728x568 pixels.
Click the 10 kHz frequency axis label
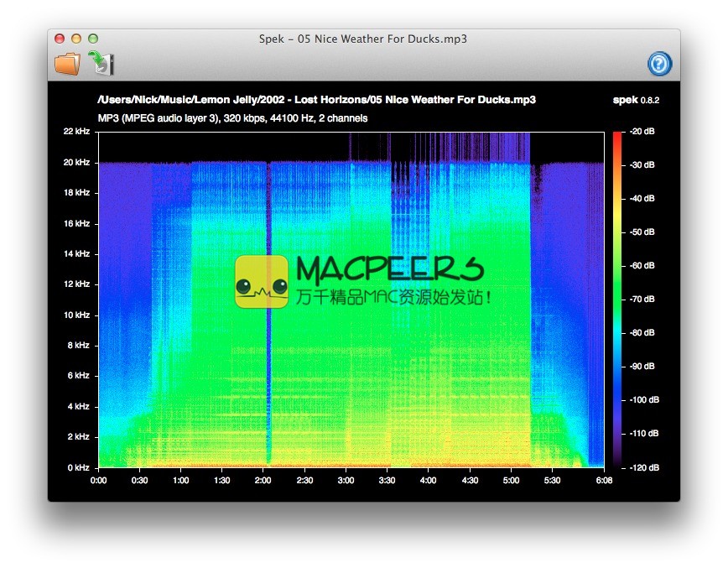[x=76, y=315]
